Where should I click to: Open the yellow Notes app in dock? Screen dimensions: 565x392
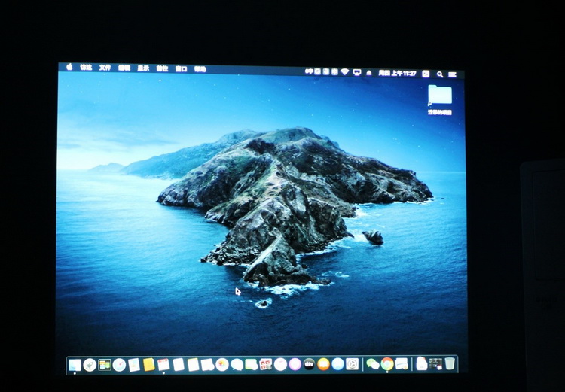149,365
